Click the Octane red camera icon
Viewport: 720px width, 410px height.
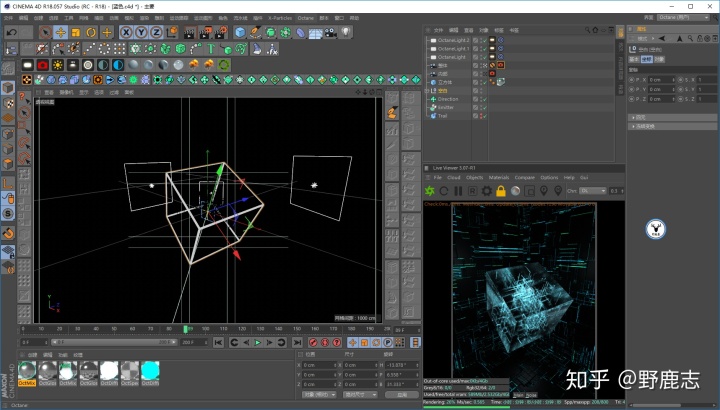coord(43,65)
